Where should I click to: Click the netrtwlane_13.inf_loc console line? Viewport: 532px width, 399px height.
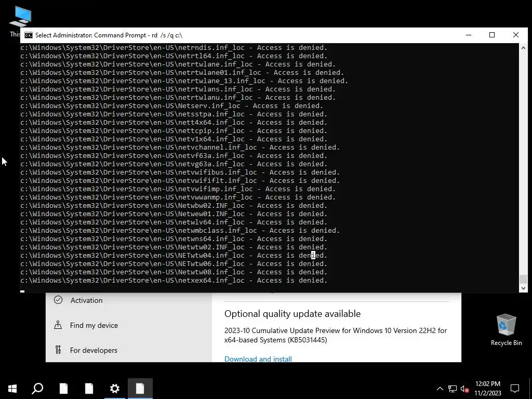tap(184, 81)
